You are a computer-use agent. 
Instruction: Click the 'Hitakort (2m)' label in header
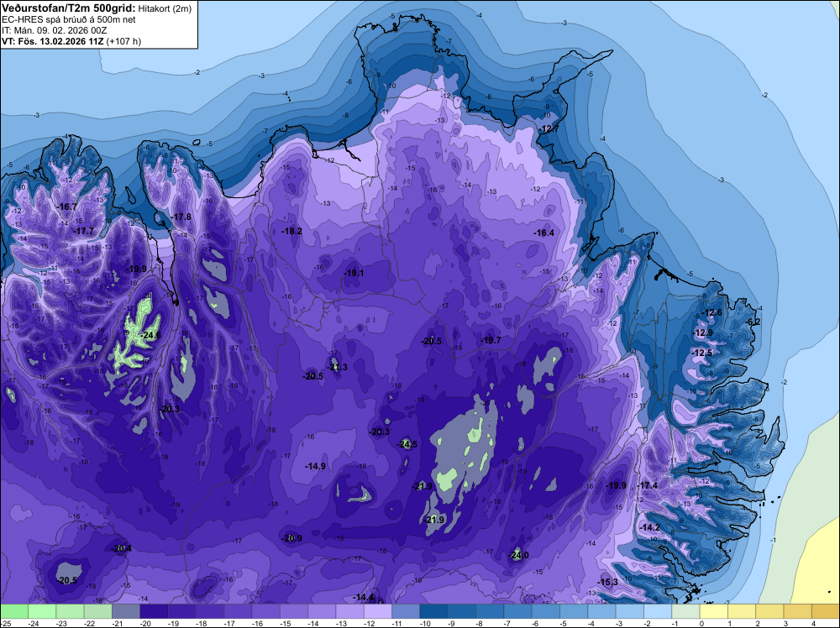[165, 8]
